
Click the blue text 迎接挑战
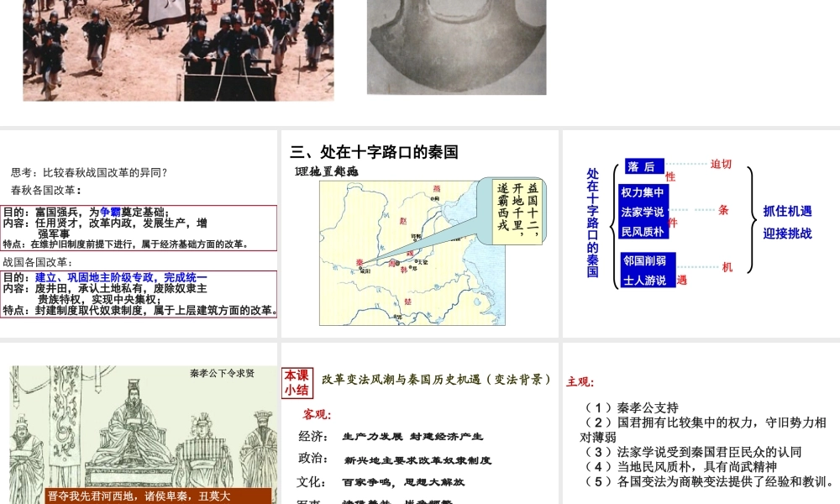point(788,233)
